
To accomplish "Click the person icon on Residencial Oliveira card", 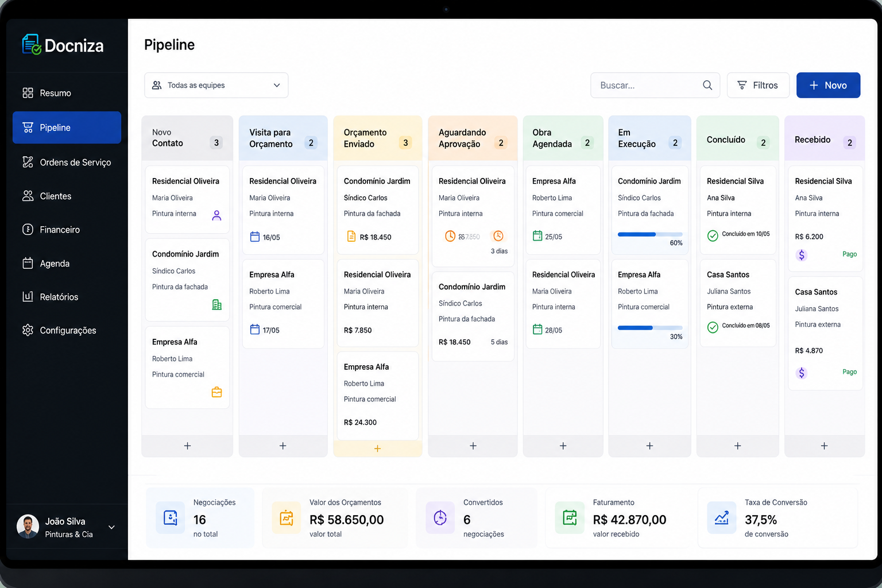I will 216,215.
